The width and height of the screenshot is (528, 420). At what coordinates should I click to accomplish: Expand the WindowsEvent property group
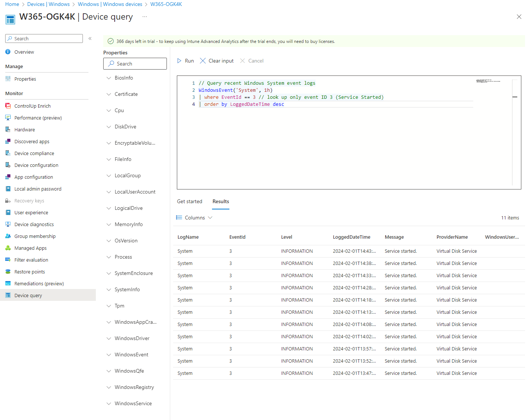click(109, 355)
